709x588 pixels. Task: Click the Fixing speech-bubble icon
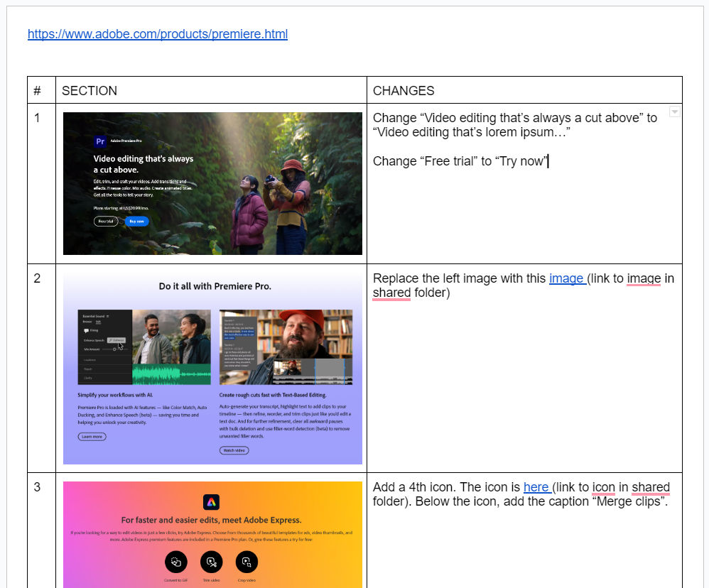86,330
